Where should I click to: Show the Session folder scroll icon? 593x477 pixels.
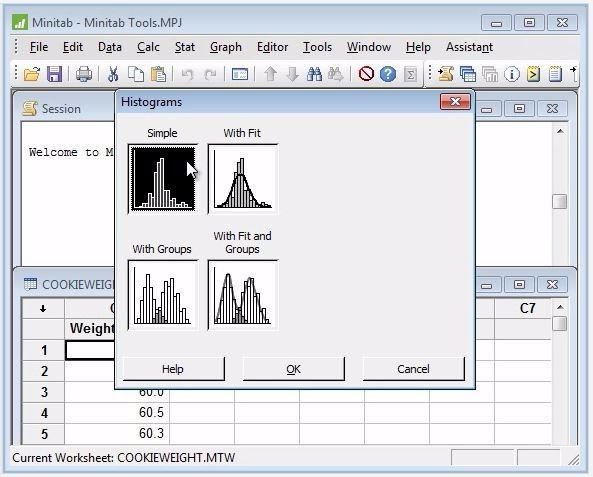(x=446, y=74)
